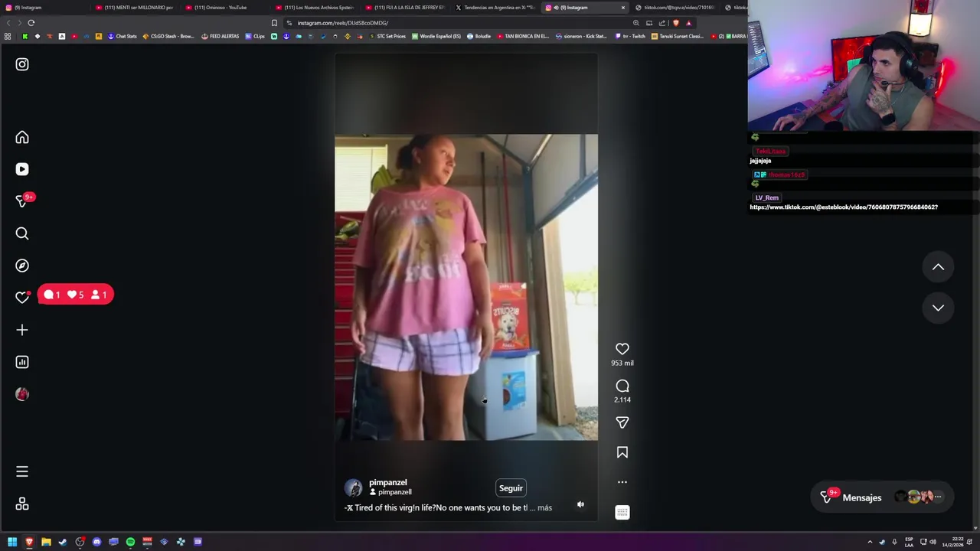
Task: Open 'Boludle' bookmark
Action: pos(479,36)
